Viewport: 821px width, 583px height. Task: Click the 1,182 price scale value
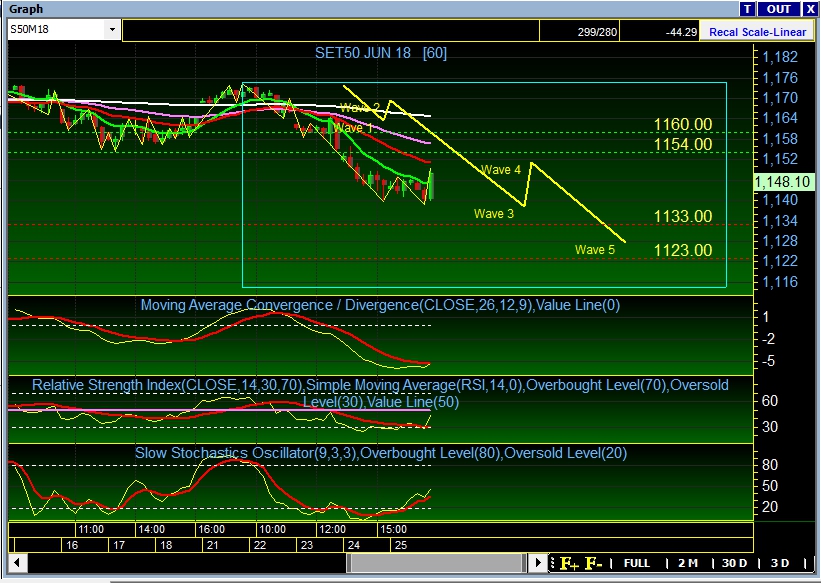coord(780,57)
